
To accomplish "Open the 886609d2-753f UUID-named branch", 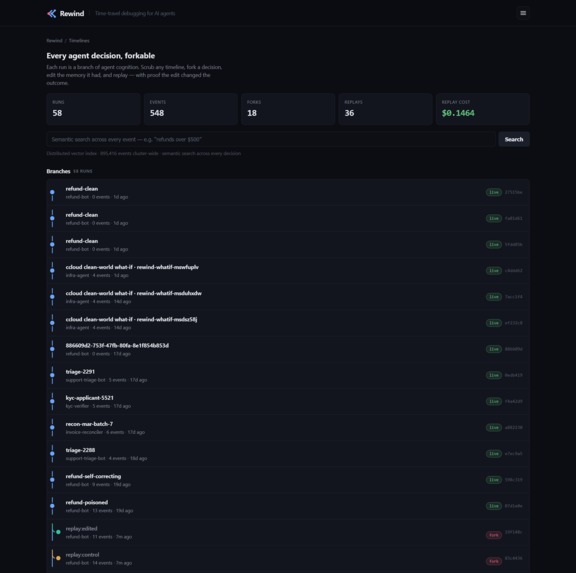I will coord(288,349).
